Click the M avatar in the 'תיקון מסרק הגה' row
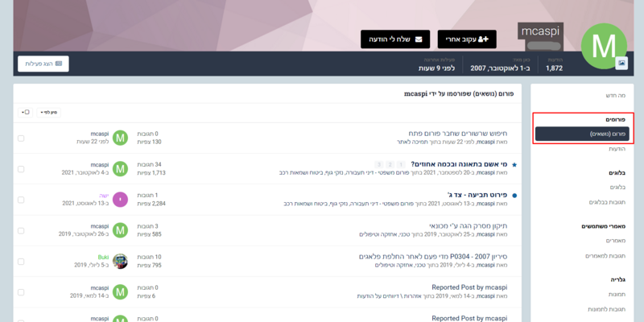The width and height of the screenshot is (644, 322). tap(120, 230)
